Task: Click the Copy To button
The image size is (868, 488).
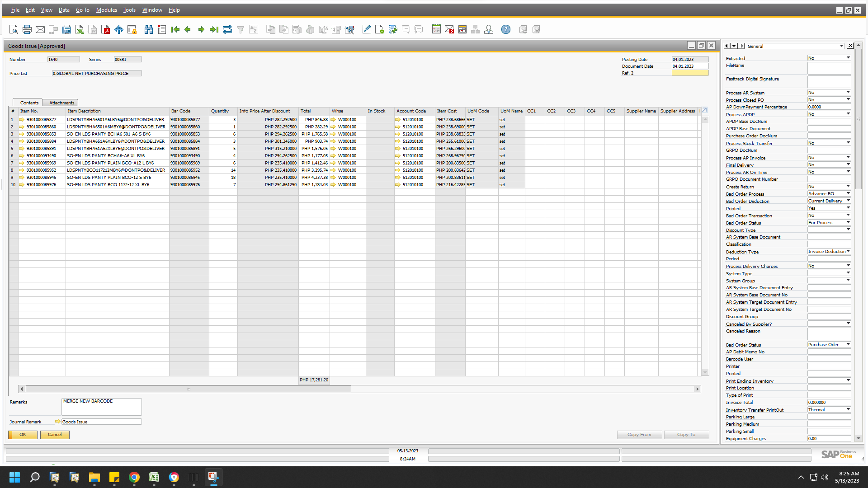Action: pos(686,435)
